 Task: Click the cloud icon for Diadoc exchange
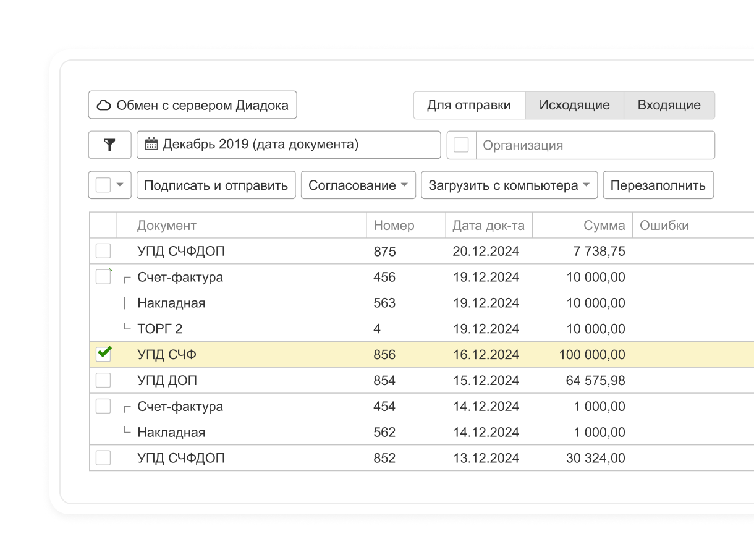click(103, 104)
